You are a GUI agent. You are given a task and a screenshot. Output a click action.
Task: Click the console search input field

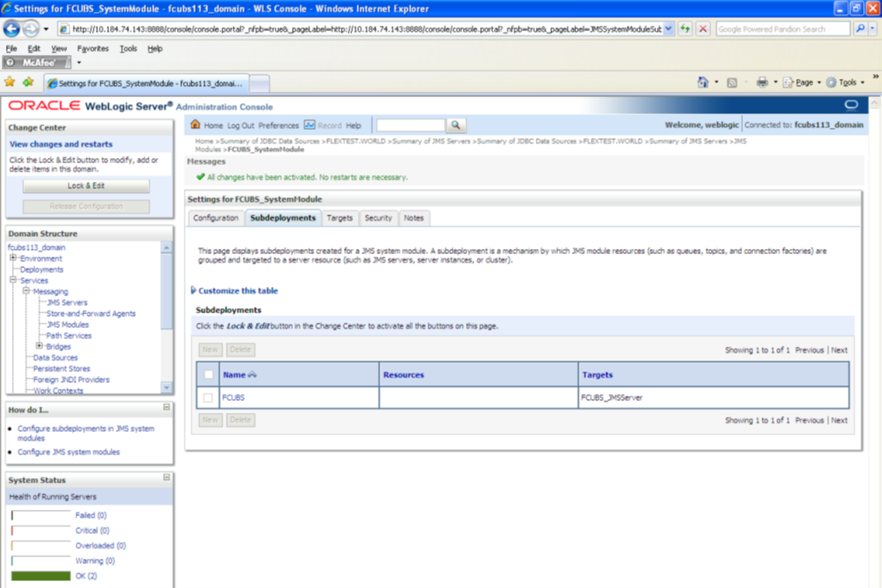click(x=411, y=125)
